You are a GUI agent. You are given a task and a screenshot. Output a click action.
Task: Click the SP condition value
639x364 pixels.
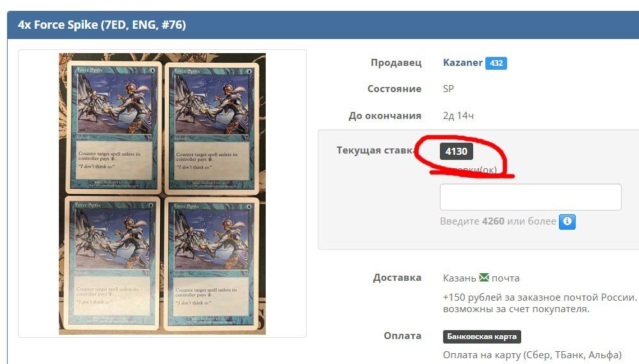448,89
